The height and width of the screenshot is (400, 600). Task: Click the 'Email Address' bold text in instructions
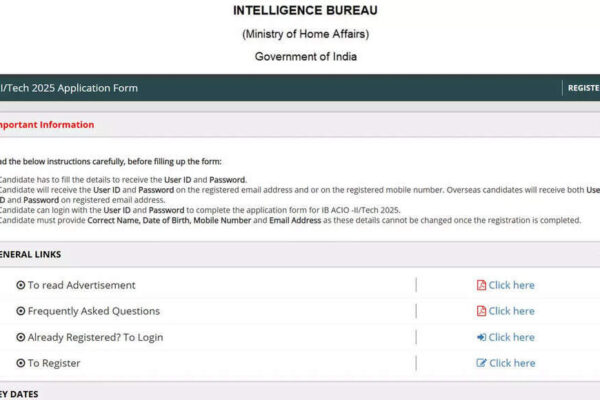(295, 220)
